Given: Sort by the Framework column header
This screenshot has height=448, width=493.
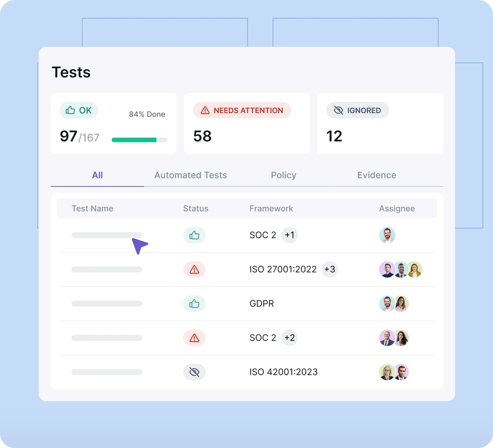Looking at the screenshot, I should coord(271,208).
